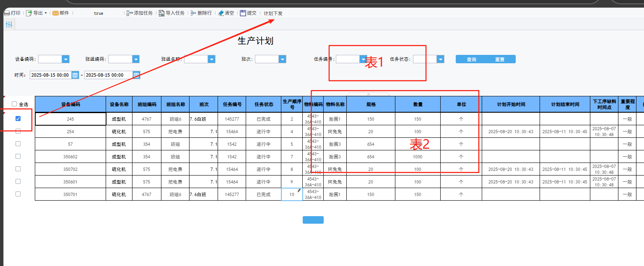The width and height of the screenshot is (644, 266).
Task: Click the 生产顺序号 column header
Action: coord(292,104)
